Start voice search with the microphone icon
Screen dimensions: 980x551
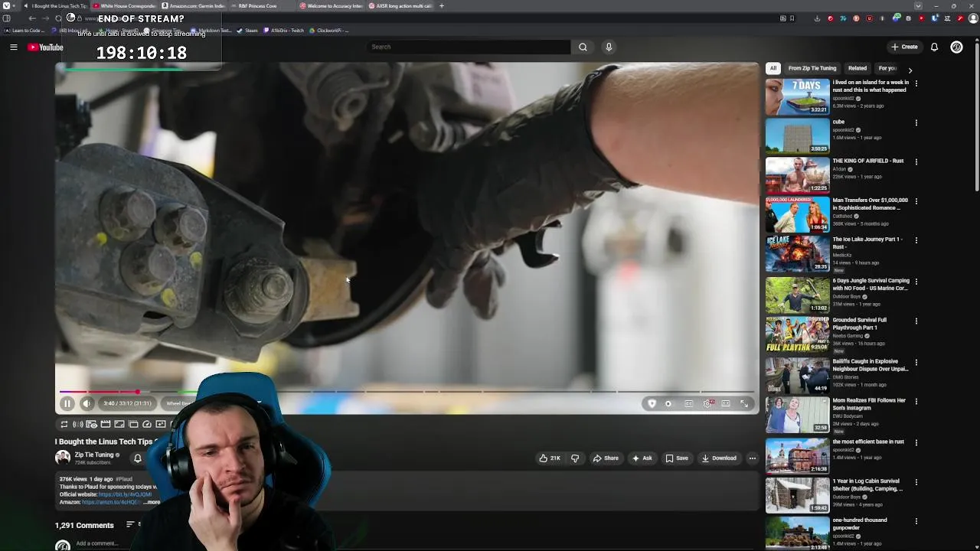609,47
